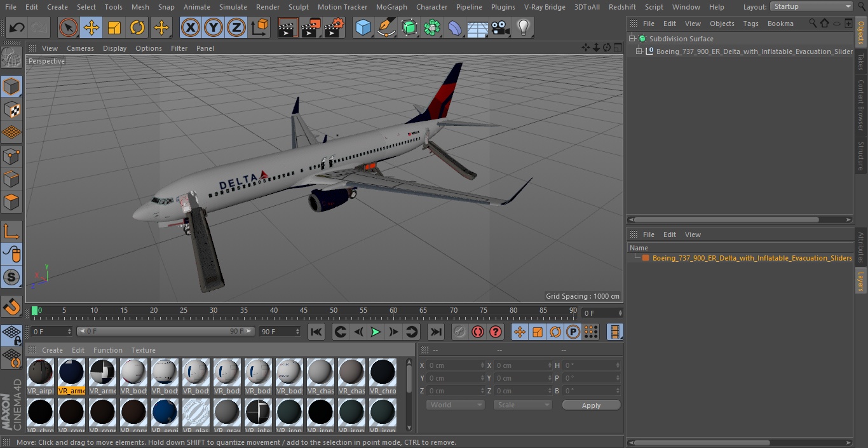Viewport: 868px width, 448px height.
Task: Click the Apply button
Action: point(591,405)
